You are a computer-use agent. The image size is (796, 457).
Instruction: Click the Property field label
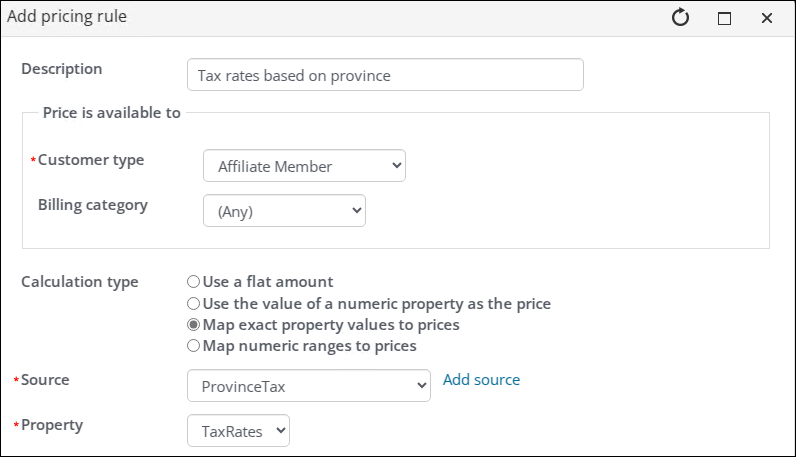click(x=52, y=425)
